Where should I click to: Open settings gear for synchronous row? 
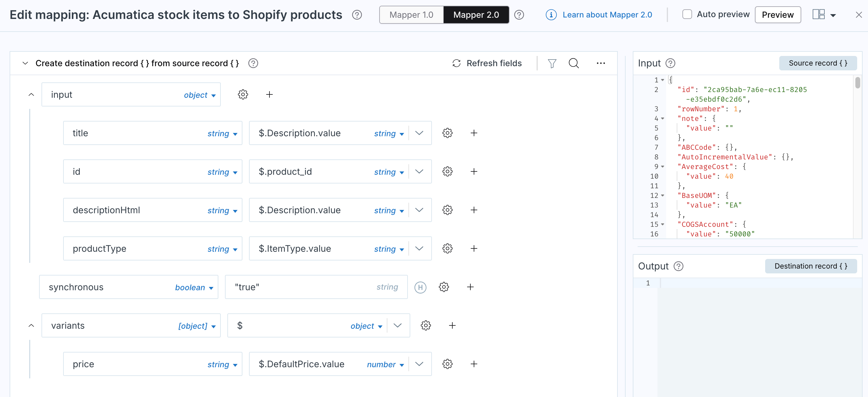444,287
